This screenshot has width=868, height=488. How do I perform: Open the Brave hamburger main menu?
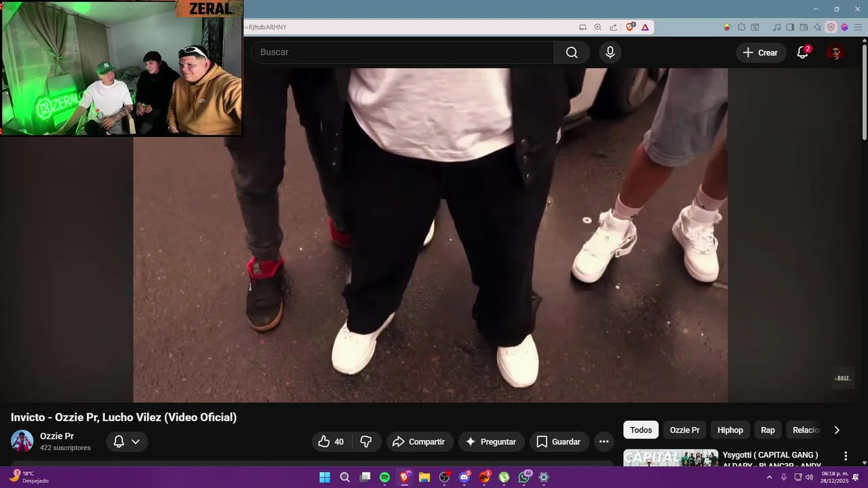[x=858, y=27]
